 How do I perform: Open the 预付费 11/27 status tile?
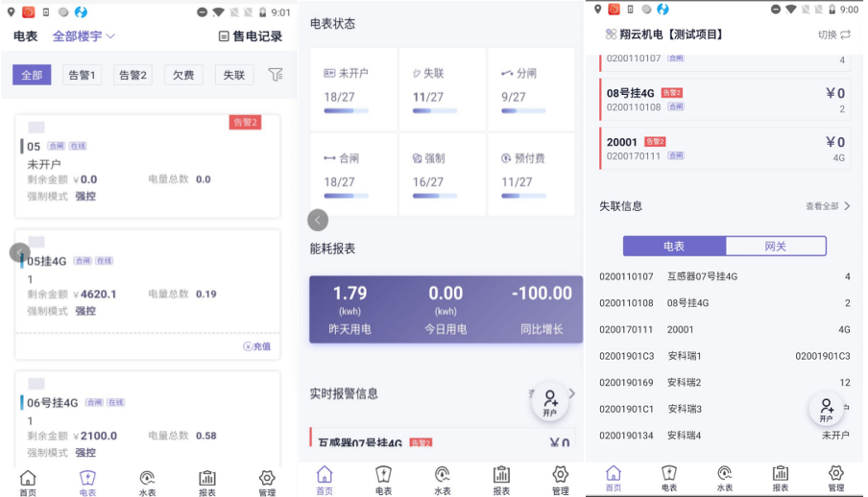[531, 175]
